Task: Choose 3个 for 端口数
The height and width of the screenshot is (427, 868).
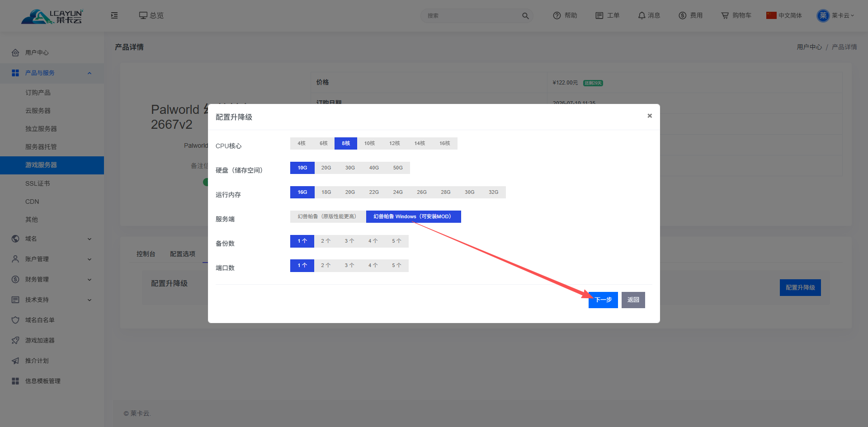Action: 349,265
